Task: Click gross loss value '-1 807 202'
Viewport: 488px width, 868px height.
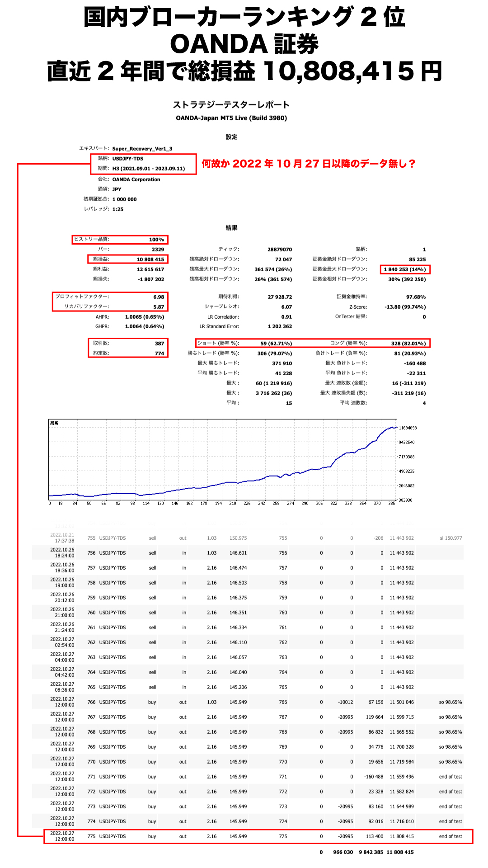Action: (x=151, y=279)
